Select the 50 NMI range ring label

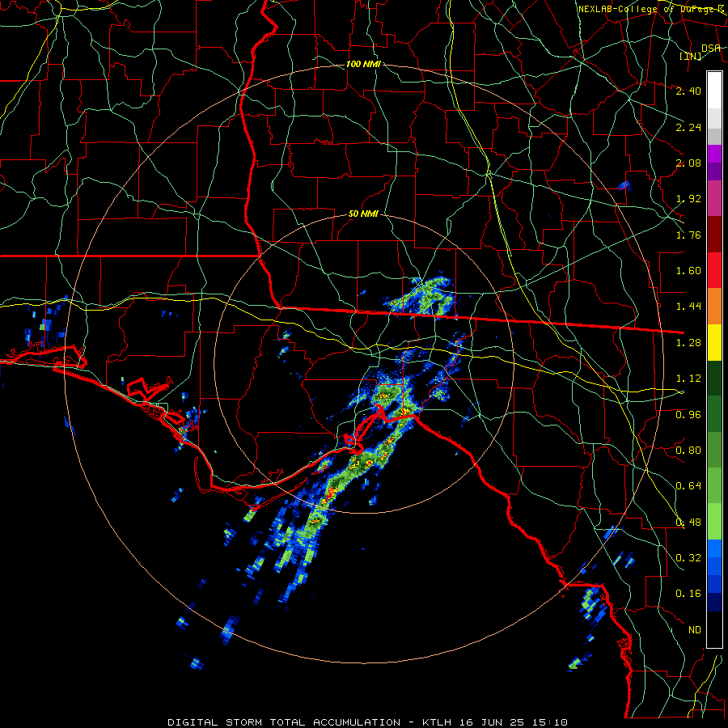(363, 214)
